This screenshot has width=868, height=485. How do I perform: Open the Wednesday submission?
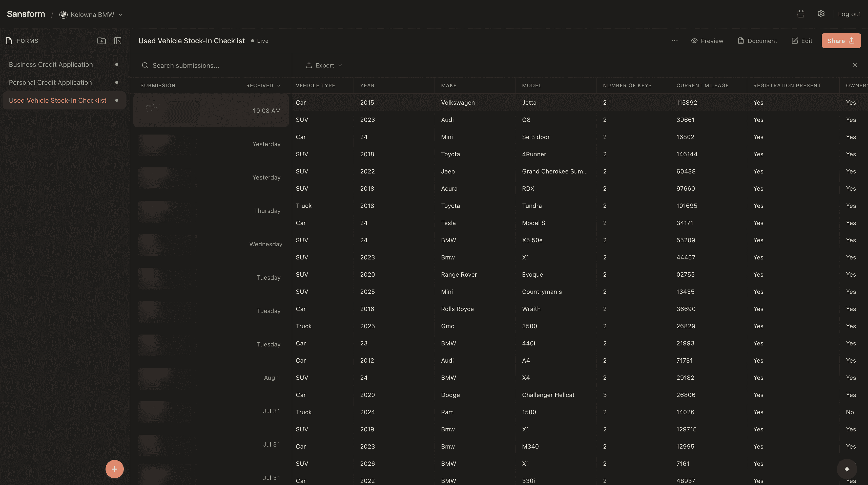pos(211,244)
